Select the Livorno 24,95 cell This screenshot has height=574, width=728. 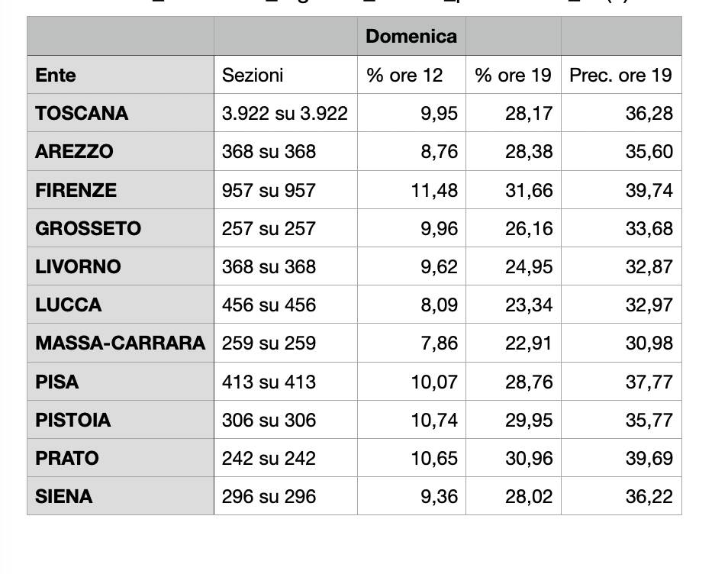pyautogui.click(x=529, y=266)
